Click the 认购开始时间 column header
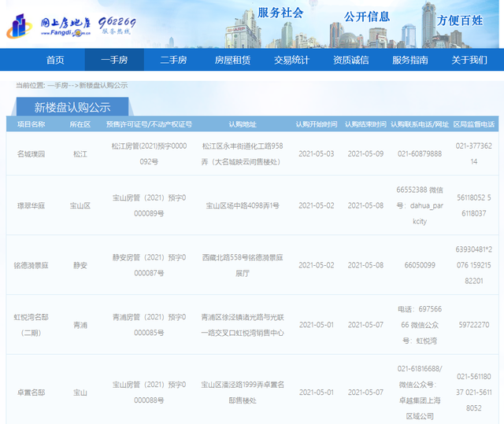 pyautogui.click(x=317, y=124)
